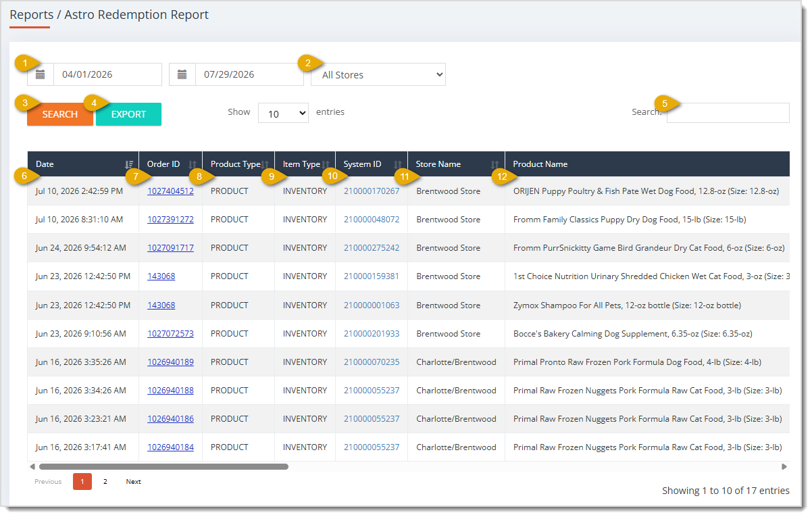Select Fromm PurrSnickitty Game Bird product name
This screenshot has width=812, height=517.
tap(649, 248)
